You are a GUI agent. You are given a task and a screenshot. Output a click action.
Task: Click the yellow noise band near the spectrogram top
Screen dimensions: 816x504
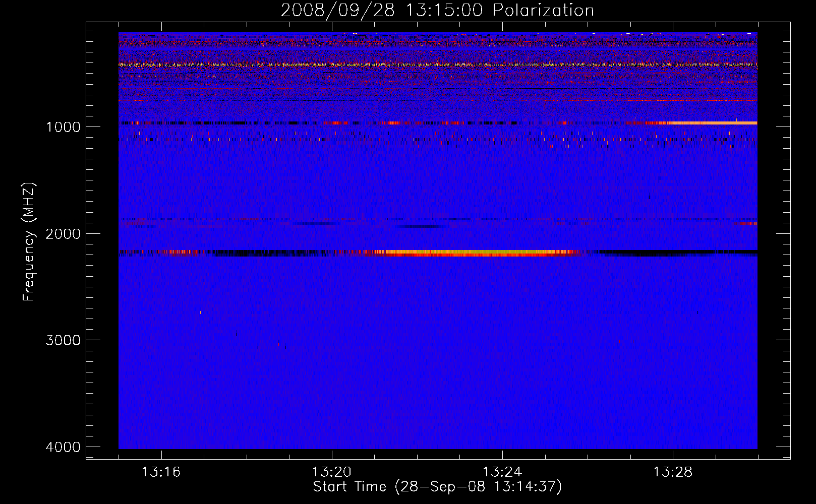click(438, 65)
